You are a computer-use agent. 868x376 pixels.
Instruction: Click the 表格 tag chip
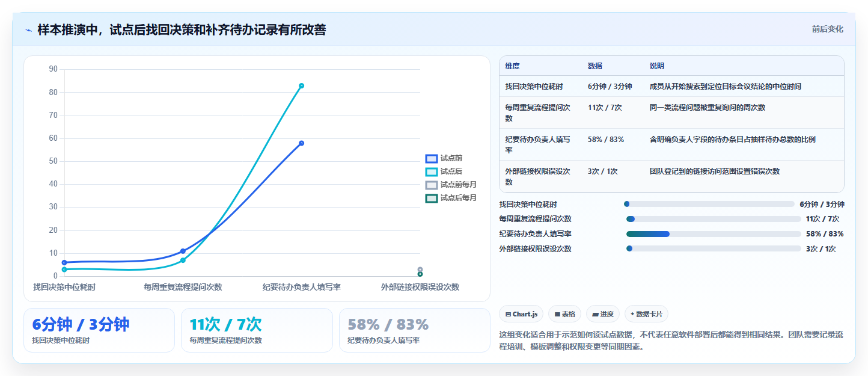point(564,314)
